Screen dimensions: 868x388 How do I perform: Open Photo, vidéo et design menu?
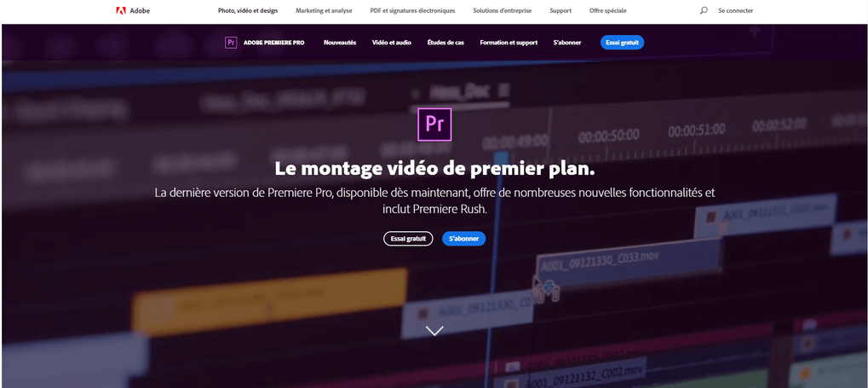[x=248, y=10]
